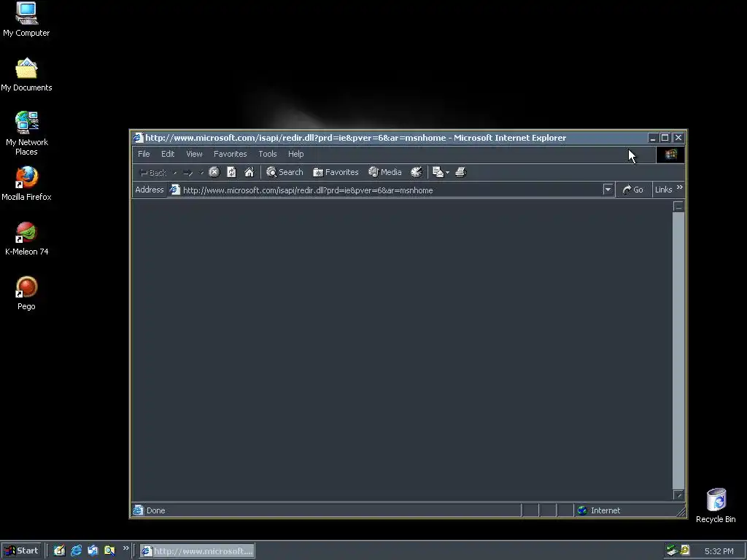Stop loading the page

pos(214,172)
